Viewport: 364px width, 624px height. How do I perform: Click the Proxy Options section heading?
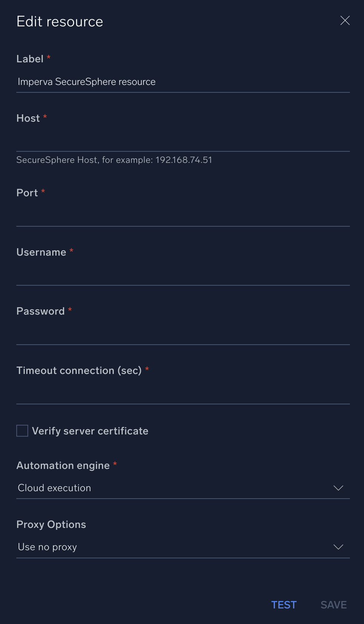tap(51, 524)
